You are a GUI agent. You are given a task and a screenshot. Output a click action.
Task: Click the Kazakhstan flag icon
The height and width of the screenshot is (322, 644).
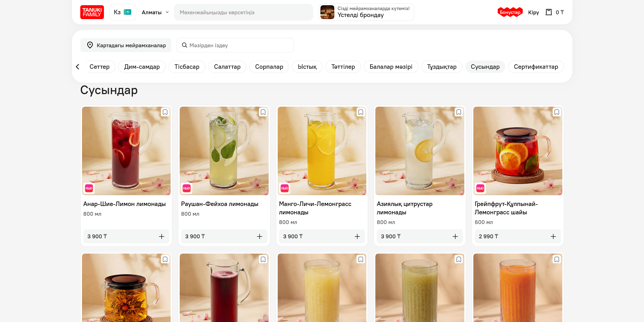pos(128,12)
